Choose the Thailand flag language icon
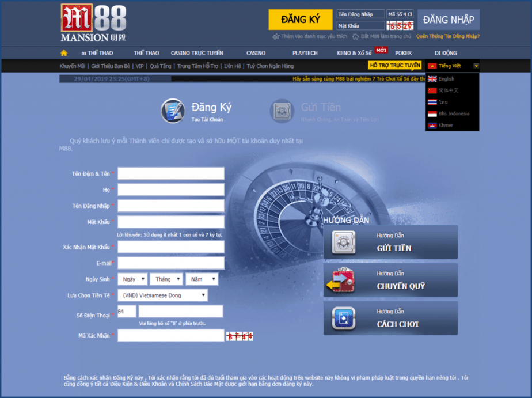 click(432, 102)
